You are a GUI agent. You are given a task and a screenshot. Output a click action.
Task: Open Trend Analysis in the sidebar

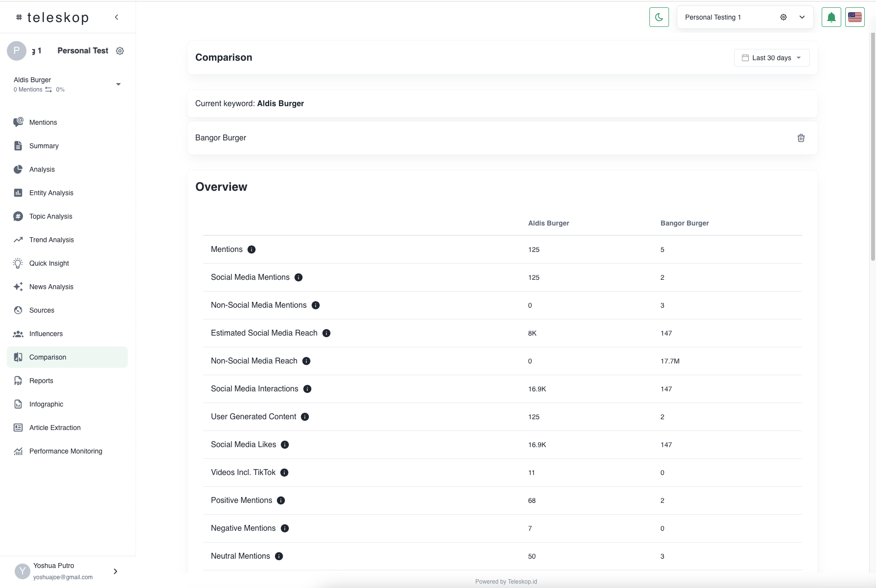pos(68,240)
